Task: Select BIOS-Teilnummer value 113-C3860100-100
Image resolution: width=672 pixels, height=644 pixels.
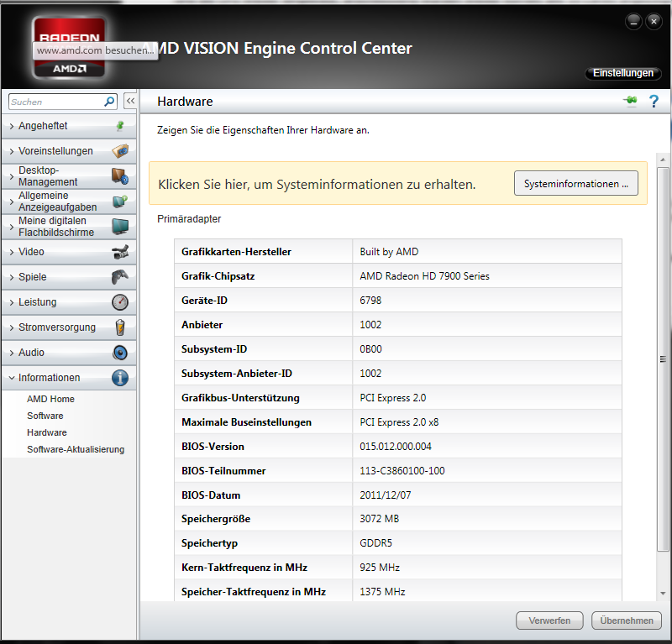Action: [402, 471]
